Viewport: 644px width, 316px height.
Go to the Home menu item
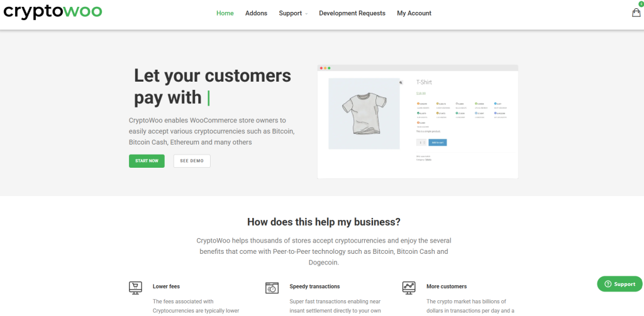point(225,13)
